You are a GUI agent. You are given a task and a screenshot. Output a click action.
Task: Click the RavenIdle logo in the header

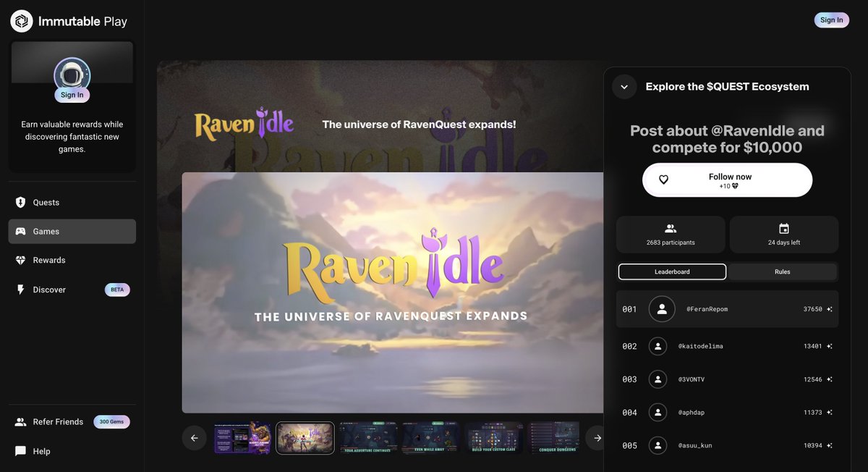click(244, 124)
